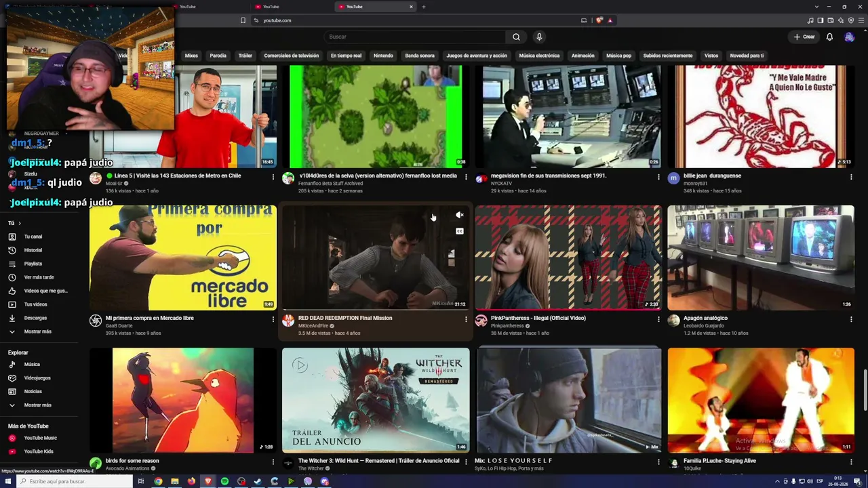
Task: Open Steam from the Windows taskbar
Action: 258,481
